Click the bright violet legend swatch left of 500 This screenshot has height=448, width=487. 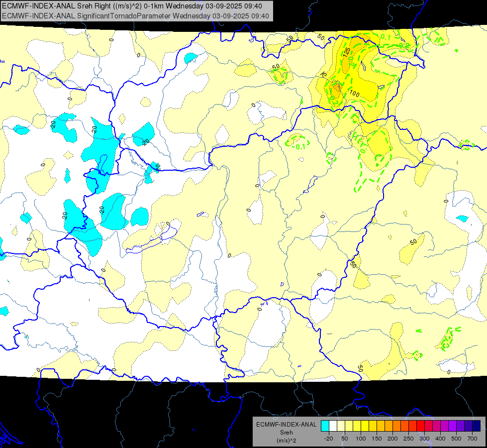click(453, 426)
